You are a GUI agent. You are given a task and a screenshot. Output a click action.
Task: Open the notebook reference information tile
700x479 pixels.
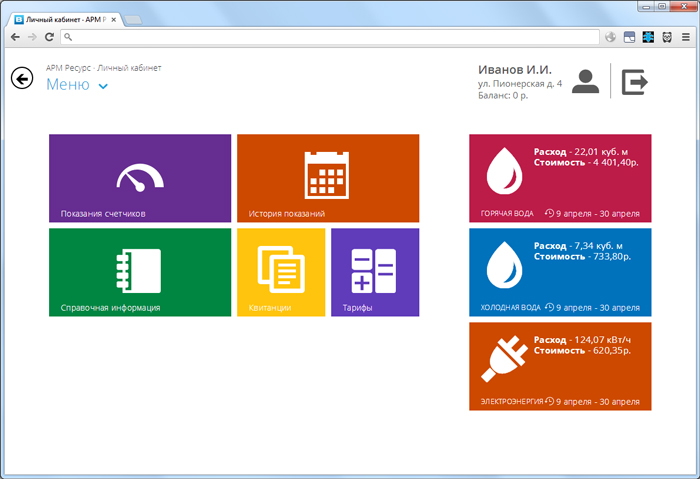[x=140, y=272]
